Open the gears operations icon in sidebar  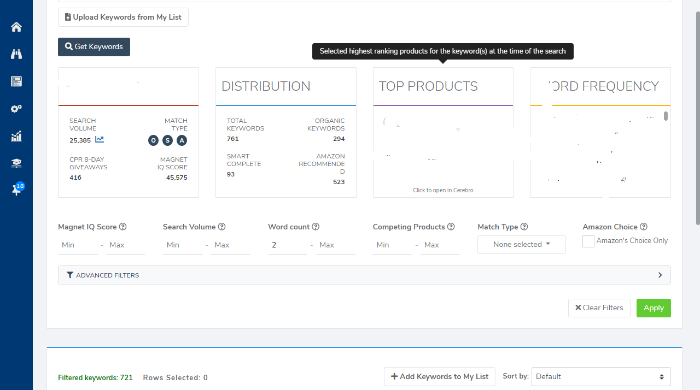coord(17,109)
